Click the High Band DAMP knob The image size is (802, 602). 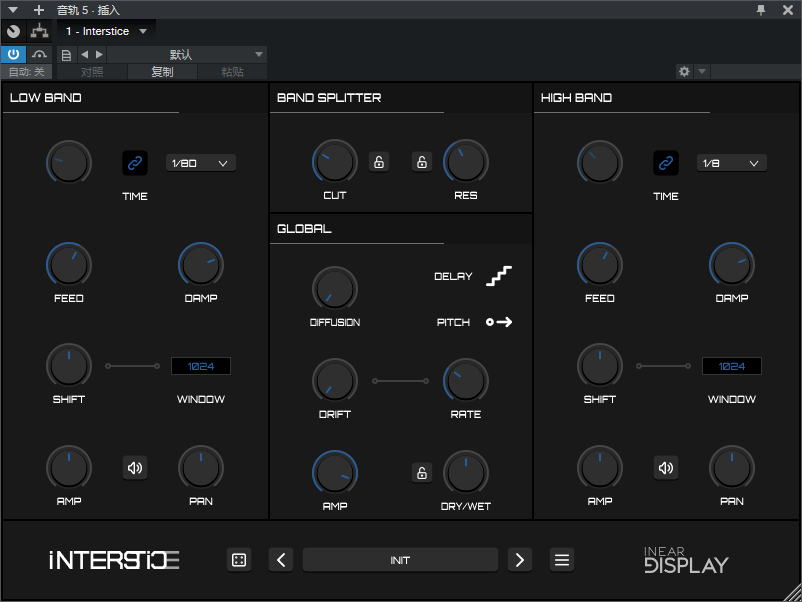[x=731, y=264]
